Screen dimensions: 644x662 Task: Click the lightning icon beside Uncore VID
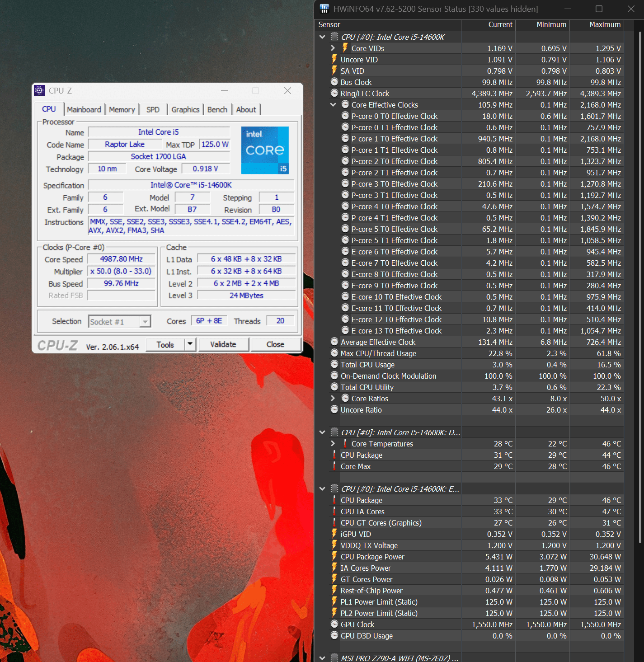[334, 59]
